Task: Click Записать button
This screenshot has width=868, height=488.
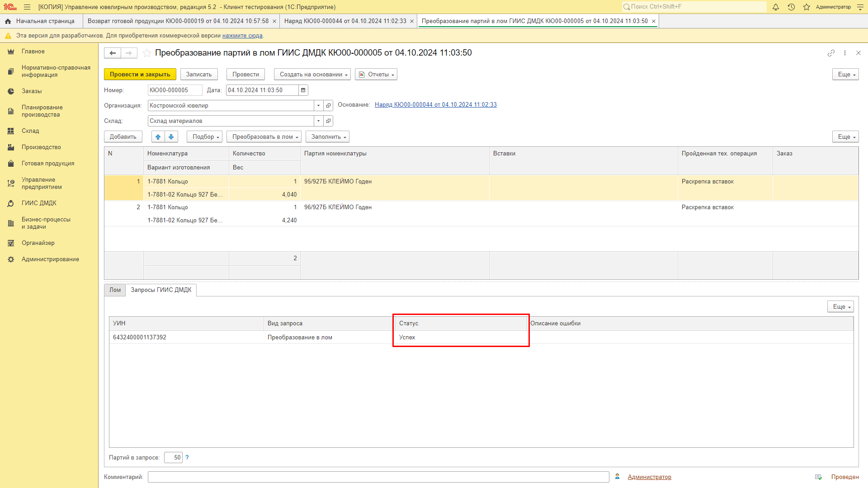Action: pyautogui.click(x=199, y=75)
